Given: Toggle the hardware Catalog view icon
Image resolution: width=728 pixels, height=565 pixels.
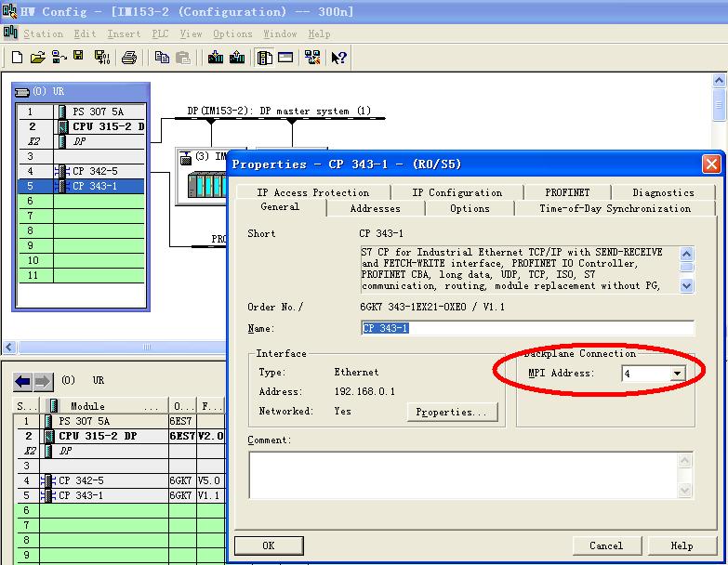Looking at the screenshot, I should pyautogui.click(x=265, y=58).
